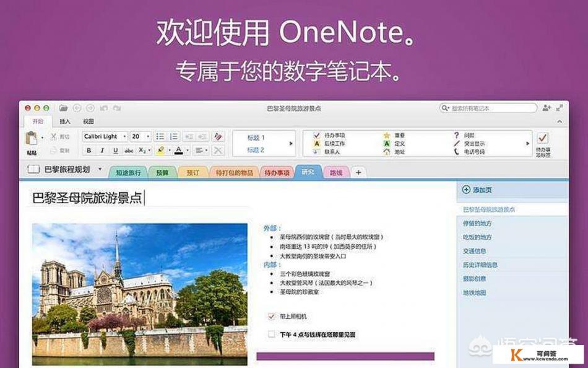This screenshot has width=588, height=368.
Task: Go forward with the right arrow icon
Action: [x=90, y=108]
